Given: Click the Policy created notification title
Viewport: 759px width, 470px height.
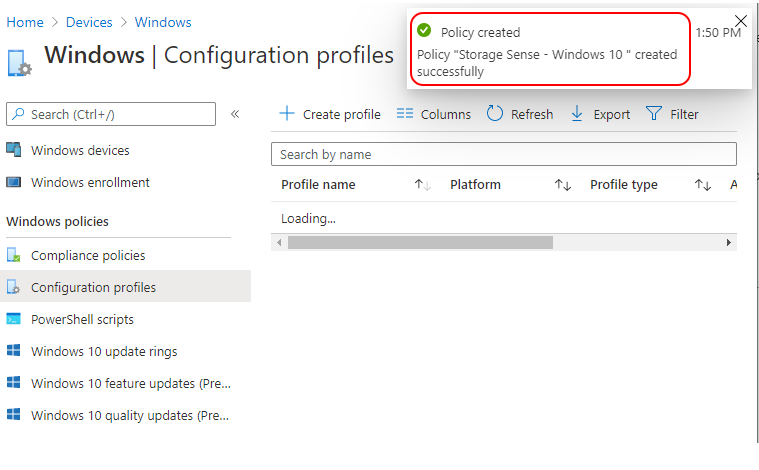Looking at the screenshot, I should [480, 32].
